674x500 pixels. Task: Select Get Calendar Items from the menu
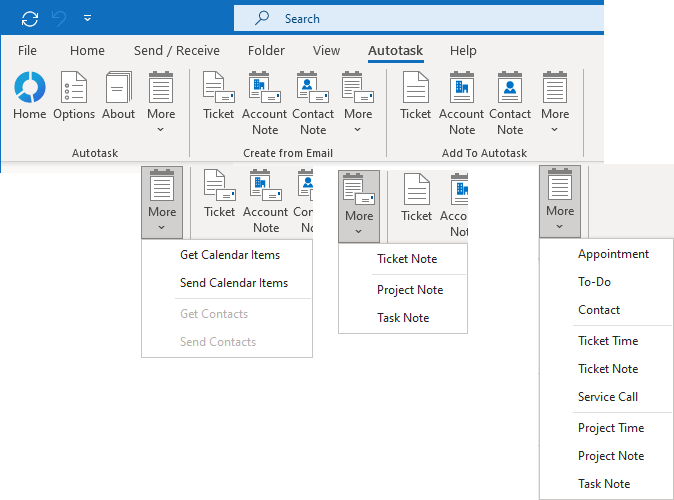tap(230, 255)
